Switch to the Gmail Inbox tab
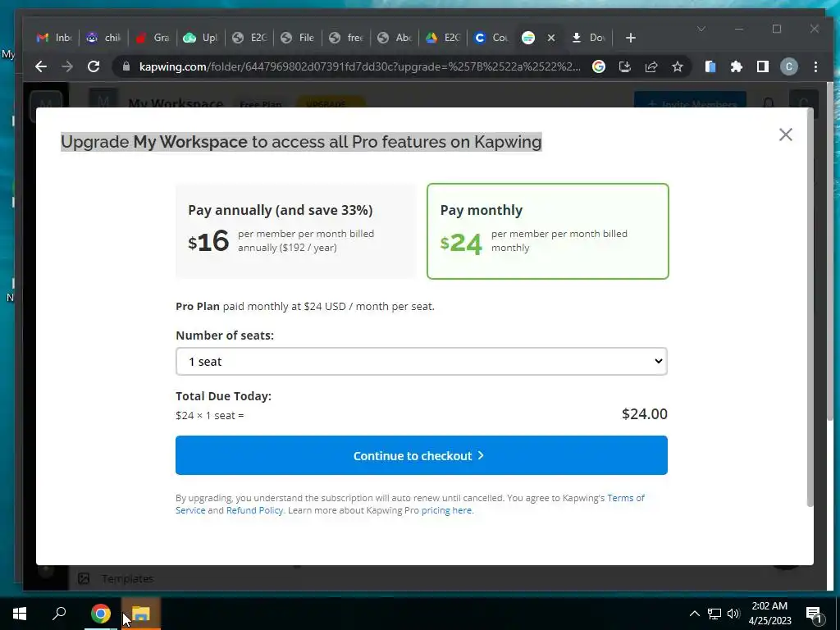This screenshot has height=630, width=840. (55, 38)
